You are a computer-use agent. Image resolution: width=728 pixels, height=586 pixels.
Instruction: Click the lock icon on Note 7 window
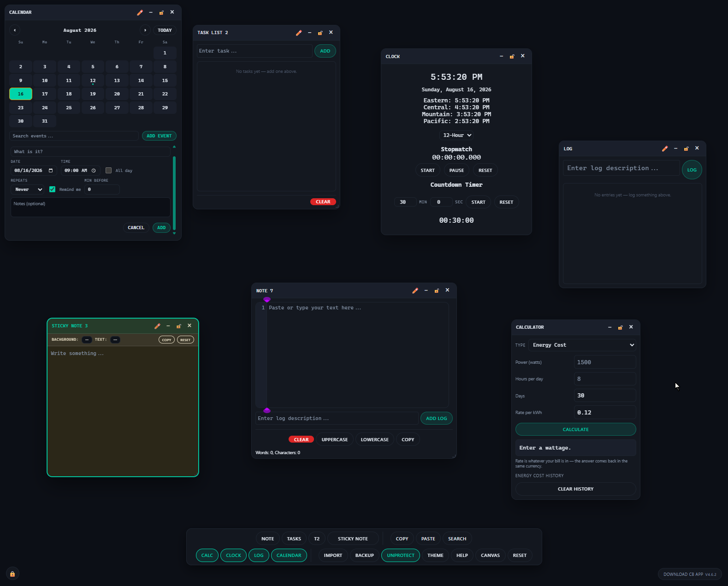[x=437, y=290]
